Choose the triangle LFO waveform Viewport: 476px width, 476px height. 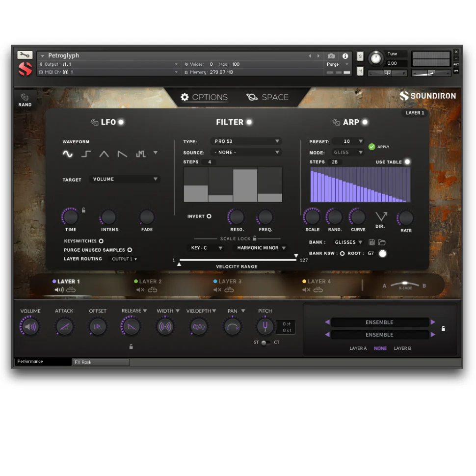pyautogui.click(x=104, y=154)
